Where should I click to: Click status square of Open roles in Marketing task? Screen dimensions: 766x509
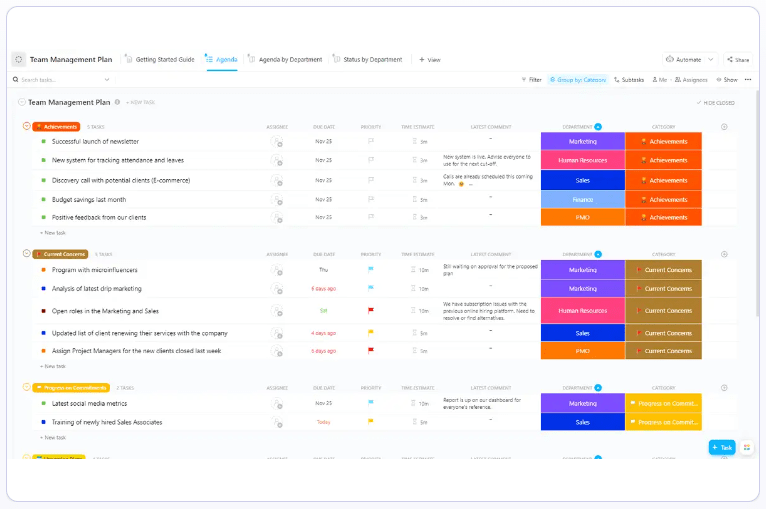(43, 311)
